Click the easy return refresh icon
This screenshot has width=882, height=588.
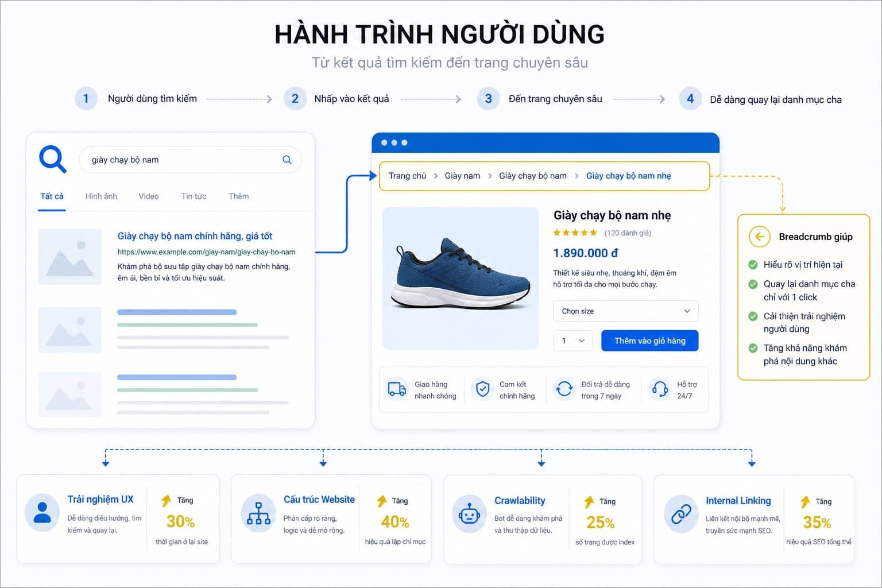[x=564, y=389]
